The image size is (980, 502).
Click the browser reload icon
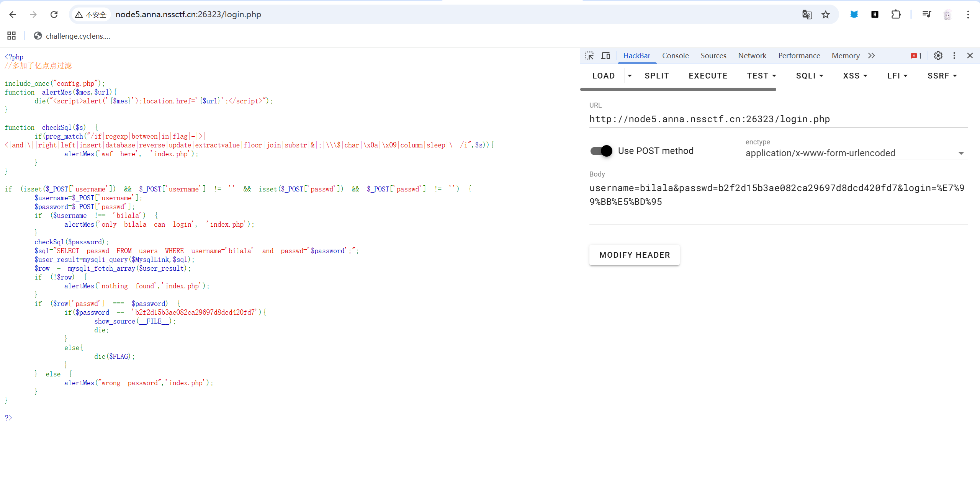54,15
